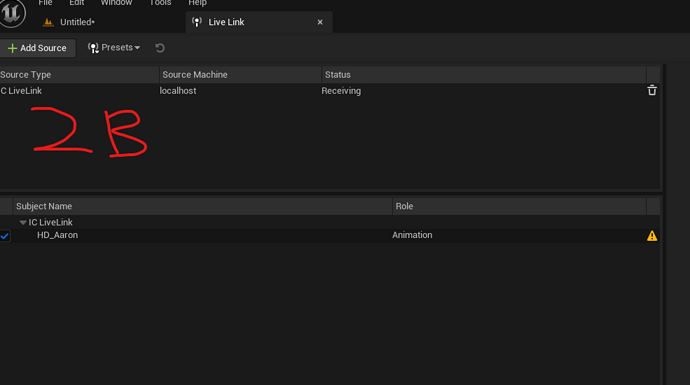
Task: Click the Animation role cell
Action: 412,235
